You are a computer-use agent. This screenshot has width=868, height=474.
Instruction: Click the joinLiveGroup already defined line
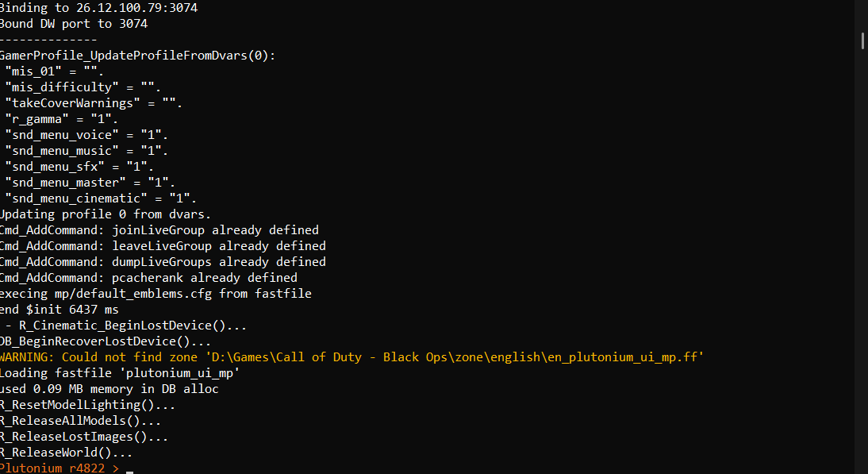click(x=159, y=230)
